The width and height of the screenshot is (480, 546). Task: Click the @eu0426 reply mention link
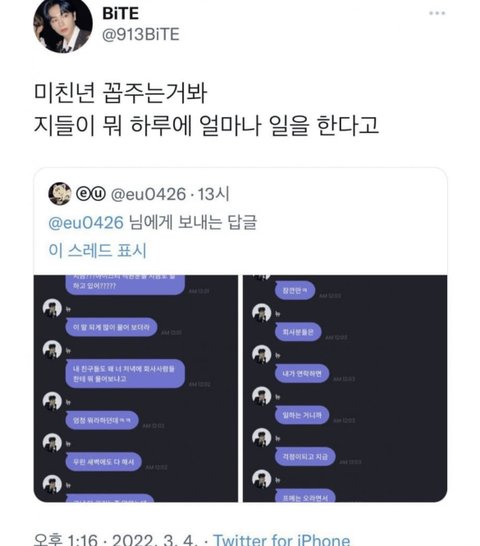86,223
